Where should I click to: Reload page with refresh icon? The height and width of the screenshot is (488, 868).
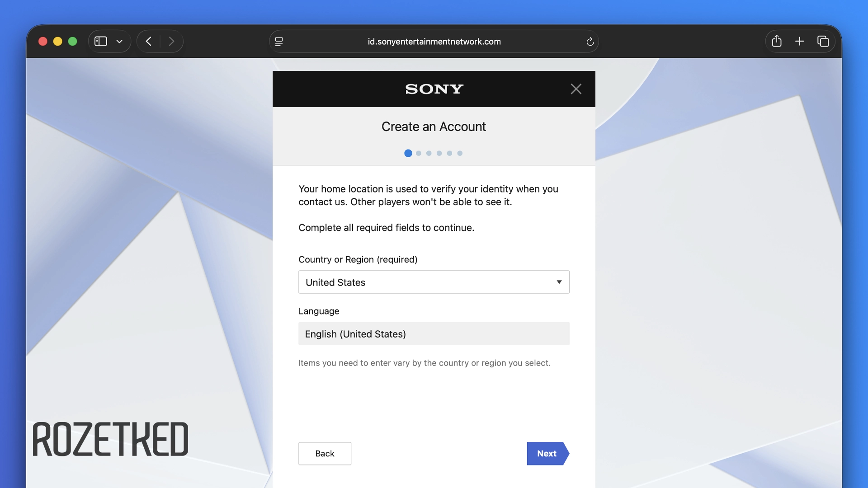[590, 42]
